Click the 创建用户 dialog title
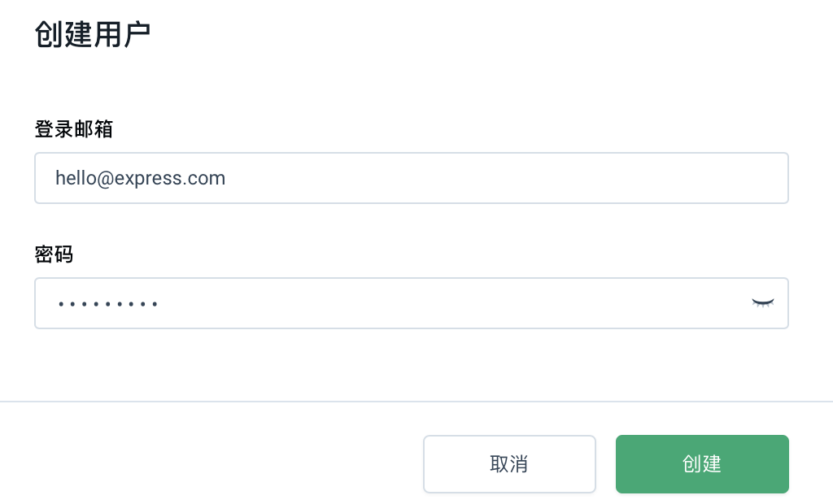This screenshot has width=833, height=504. tap(93, 34)
